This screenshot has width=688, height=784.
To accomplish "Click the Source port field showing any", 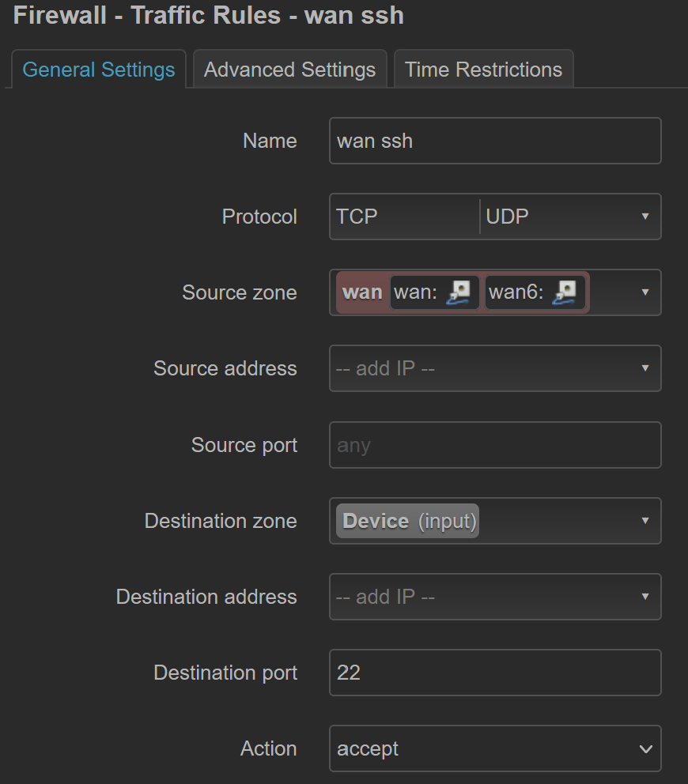I will pos(495,445).
